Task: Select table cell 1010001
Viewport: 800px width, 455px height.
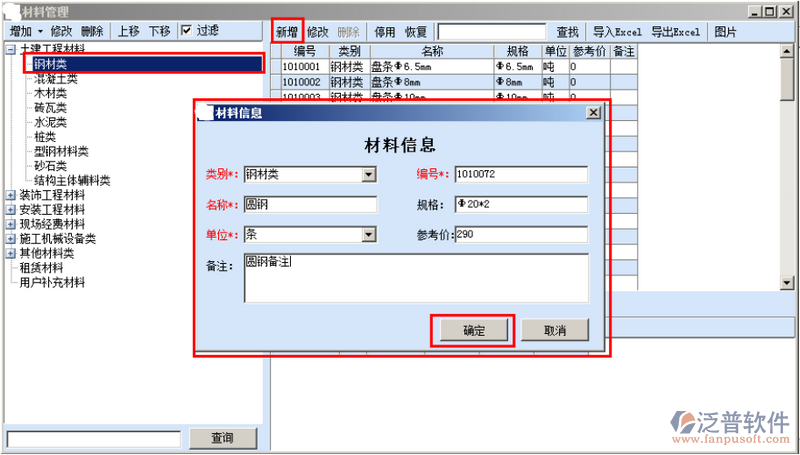Action: (x=305, y=66)
